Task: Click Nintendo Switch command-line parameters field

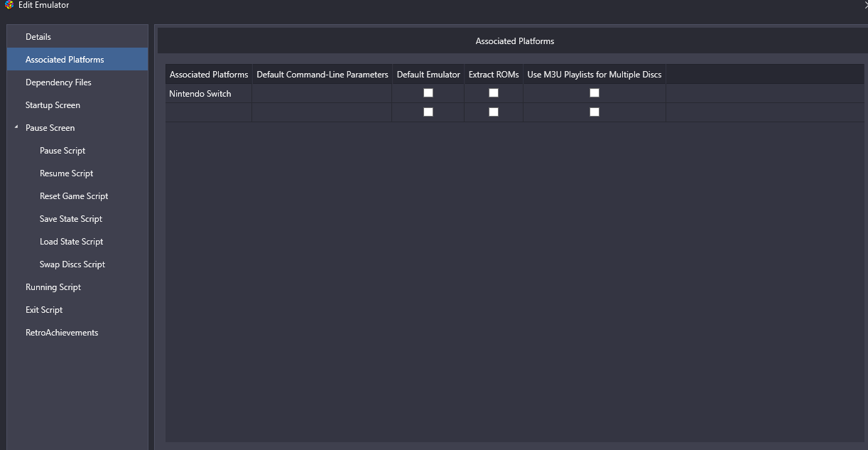Action: [x=322, y=94]
